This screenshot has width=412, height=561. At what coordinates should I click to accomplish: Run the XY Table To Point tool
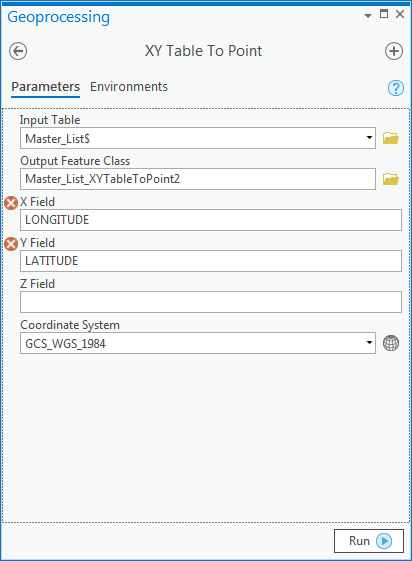[x=369, y=541]
